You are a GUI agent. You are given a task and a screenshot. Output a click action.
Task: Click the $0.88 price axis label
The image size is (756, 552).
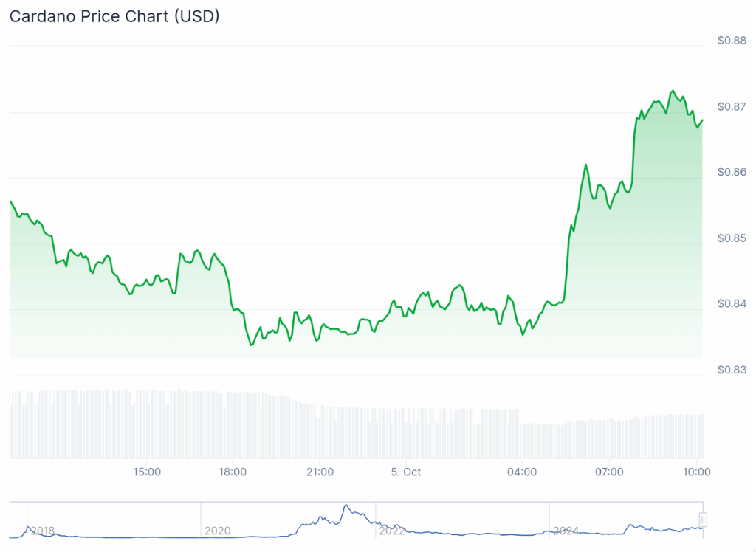732,41
